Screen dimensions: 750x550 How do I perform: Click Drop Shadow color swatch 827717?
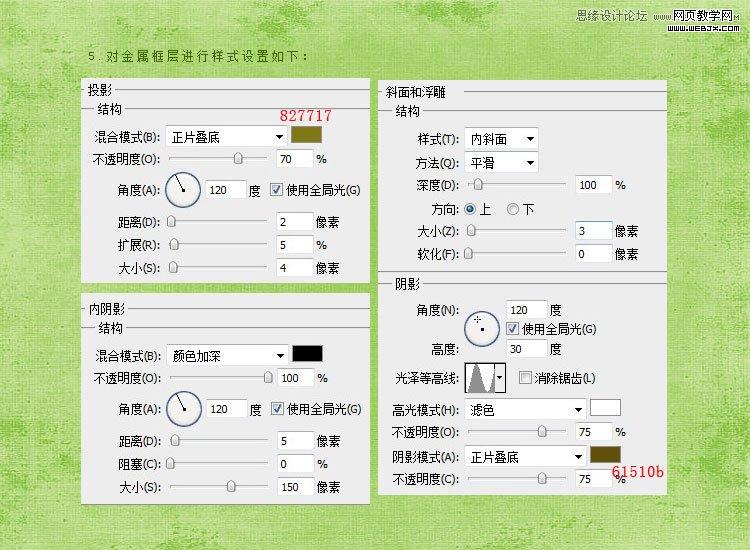(x=307, y=135)
